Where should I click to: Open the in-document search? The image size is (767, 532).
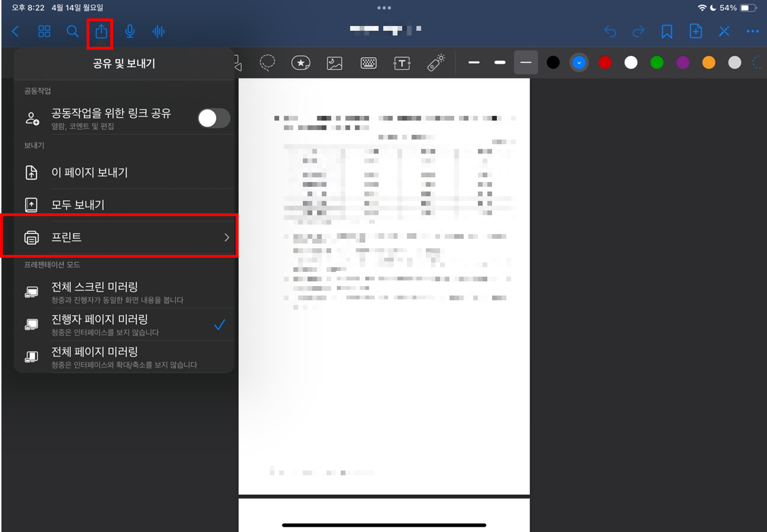pyautogui.click(x=72, y=31)
